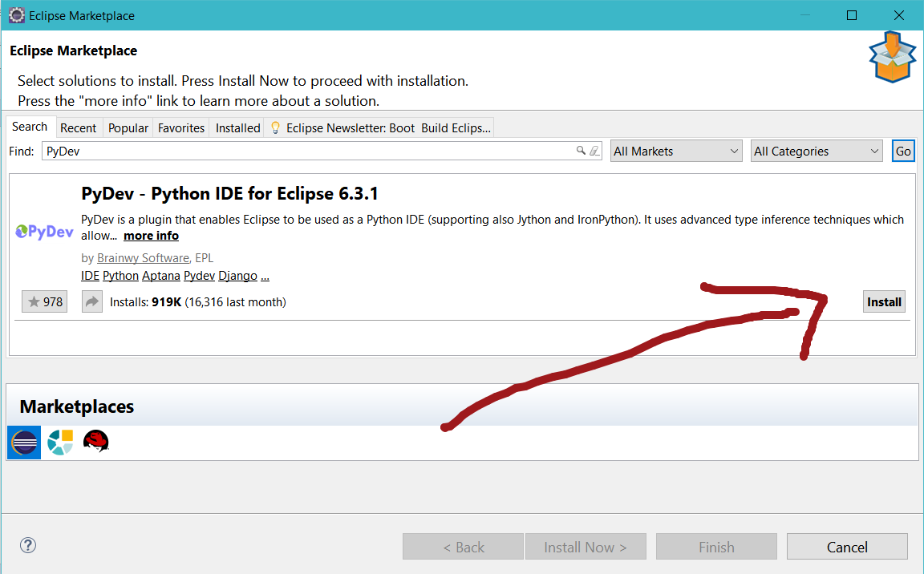Screen dimensions: 924x574
Task: Expand the All Markets dropdown
Action: coord(676,151)
